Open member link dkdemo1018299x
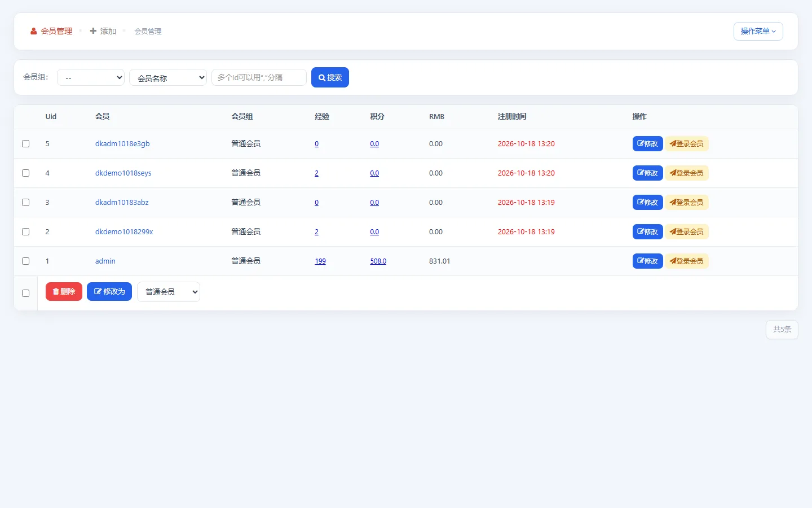Viewport: 812px width, 508px height. coord(124,232)
